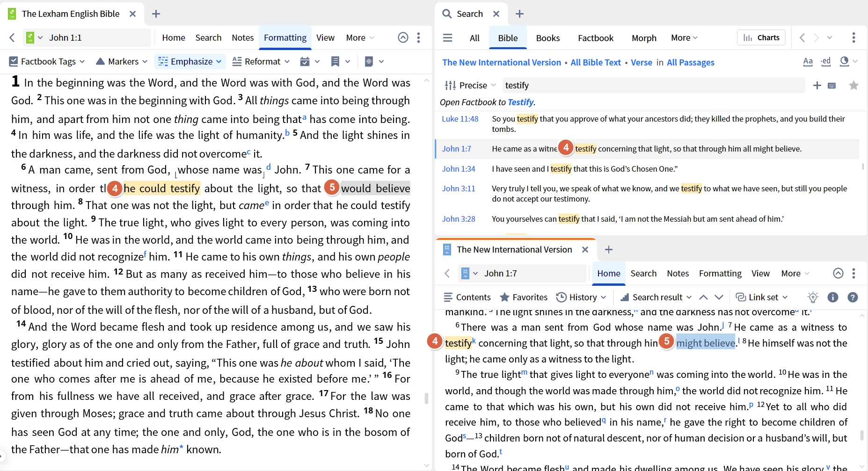Open the Luke 11:48 search result
The image size is (868, 471).
460,119
